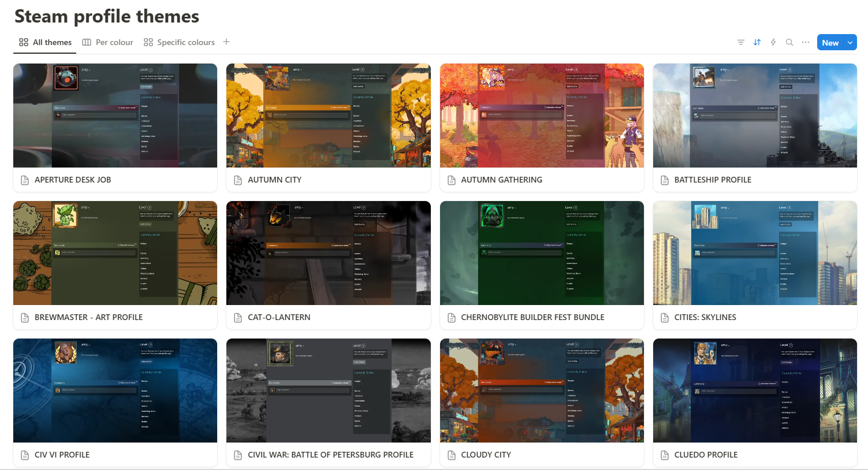Click the page icon beside BATTLESHIP PROFILE
This screenshot has height=472, width=868.
pyautogui.click(x=665, y=180)
